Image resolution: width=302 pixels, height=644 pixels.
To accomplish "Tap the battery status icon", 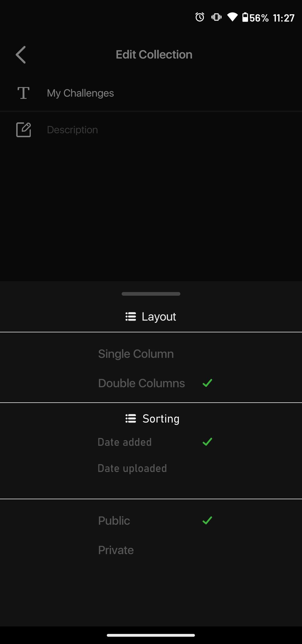I will [x=245, y=17].
